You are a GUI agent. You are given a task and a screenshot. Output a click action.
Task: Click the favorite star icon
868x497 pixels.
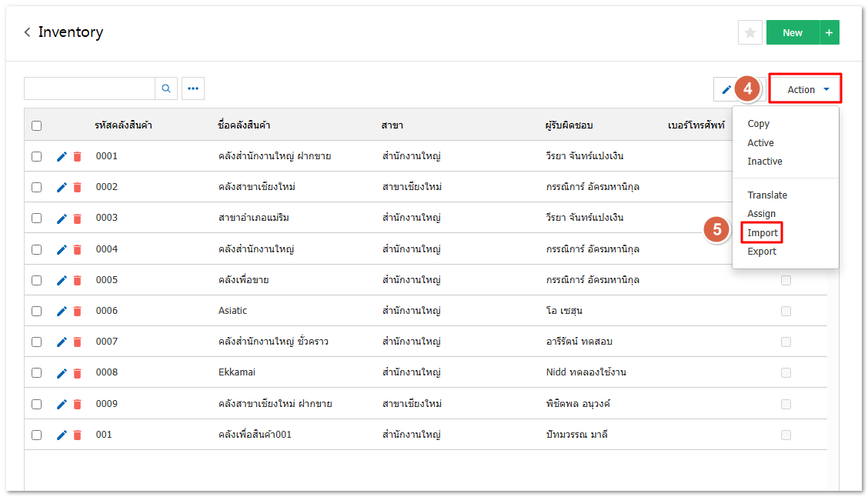coord(749,32)
